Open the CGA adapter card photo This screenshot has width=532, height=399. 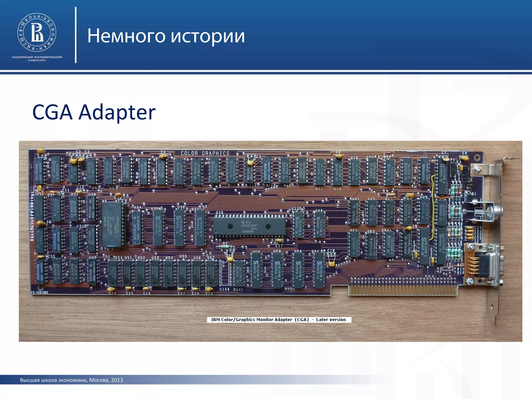coord(270,241)
